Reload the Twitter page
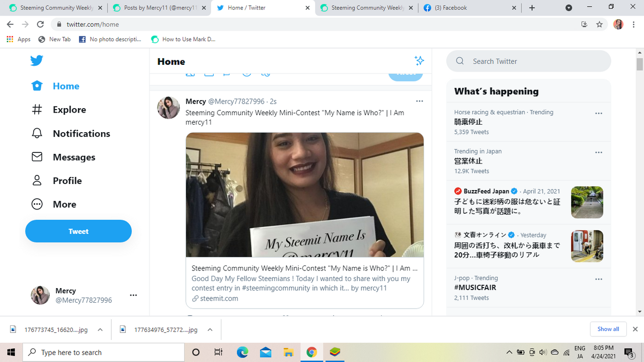644x362 pixels. (40, 24)
